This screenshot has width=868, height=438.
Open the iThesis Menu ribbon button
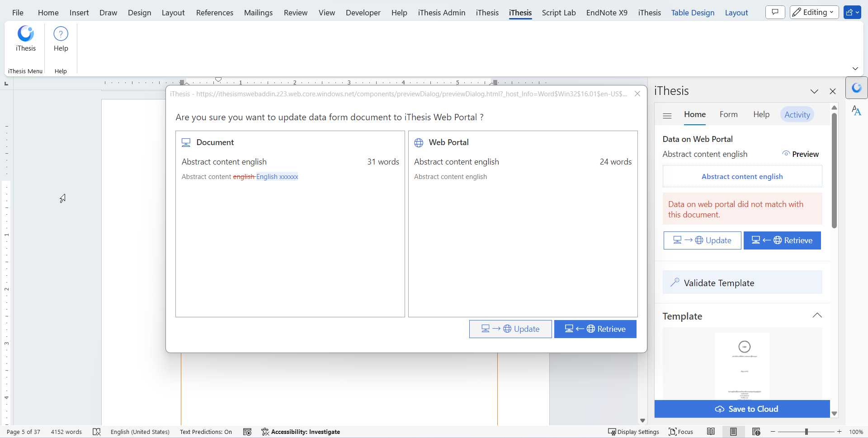(x=26, y=39)
